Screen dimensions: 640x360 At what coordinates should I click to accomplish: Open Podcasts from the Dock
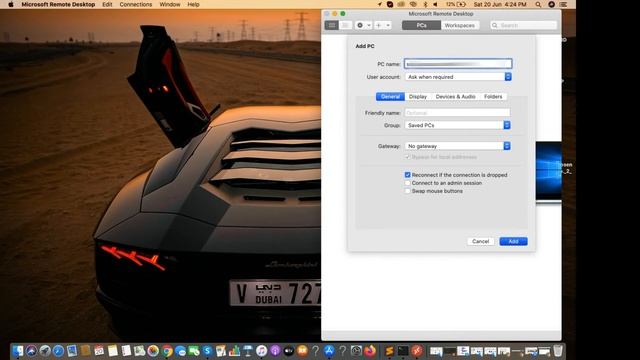click(275, 351)
